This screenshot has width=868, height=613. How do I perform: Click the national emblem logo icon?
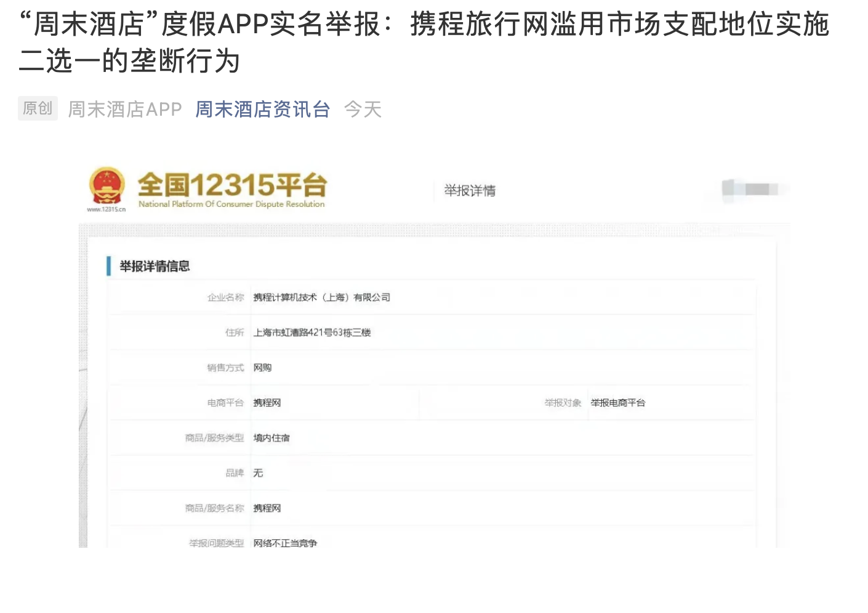[107, 185]
